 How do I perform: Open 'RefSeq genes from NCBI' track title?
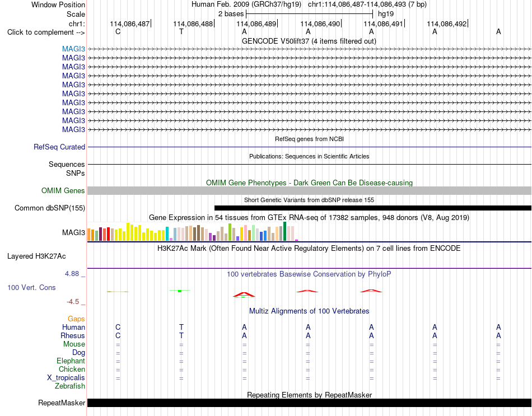coord(309,139)
